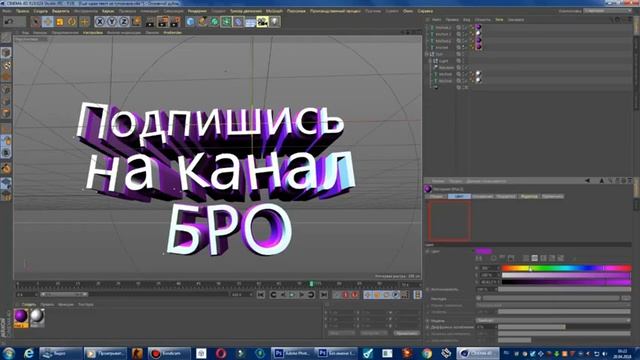Viewport: 640px width, 360px height.
Task: Click the current frame marker on timeline
Action: [311, 283]
